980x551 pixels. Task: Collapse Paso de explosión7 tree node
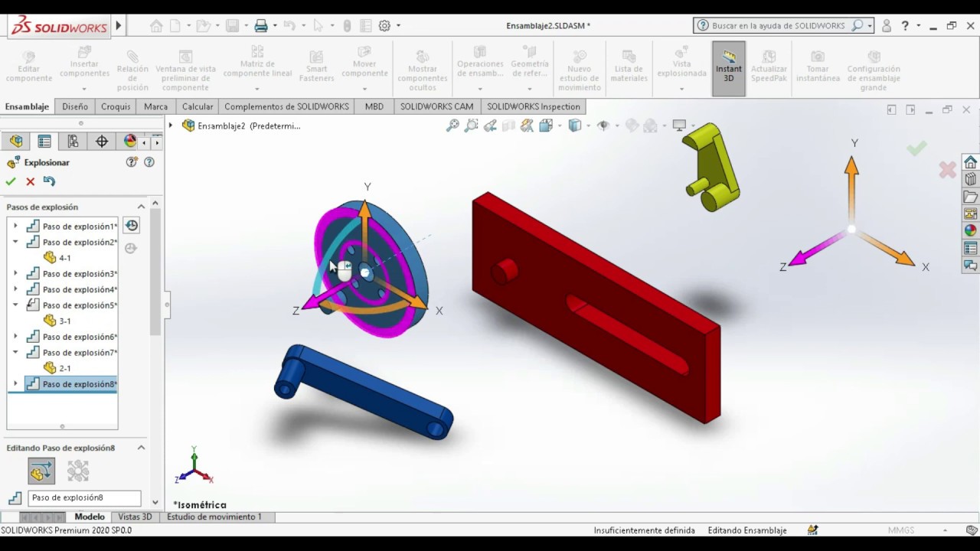tap(15, 352)
